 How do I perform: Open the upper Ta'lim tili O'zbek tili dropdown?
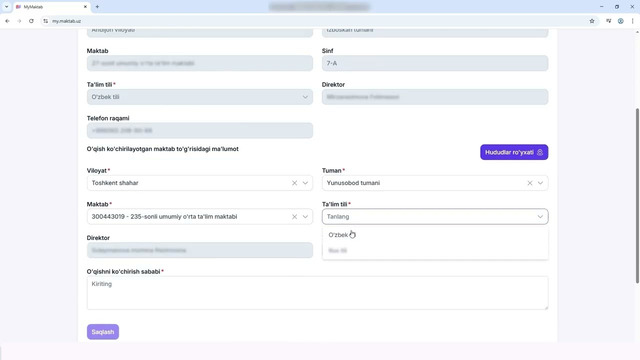tap(200, 97)
